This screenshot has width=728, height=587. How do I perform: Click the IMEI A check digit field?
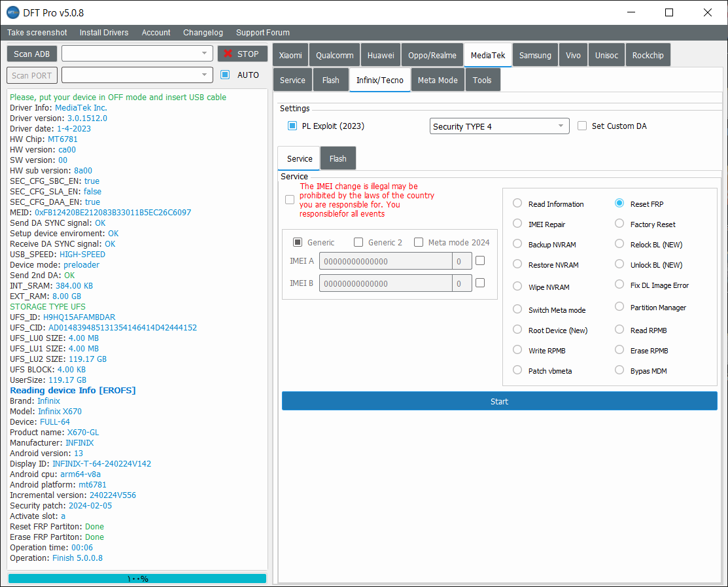tap(462, 261)
